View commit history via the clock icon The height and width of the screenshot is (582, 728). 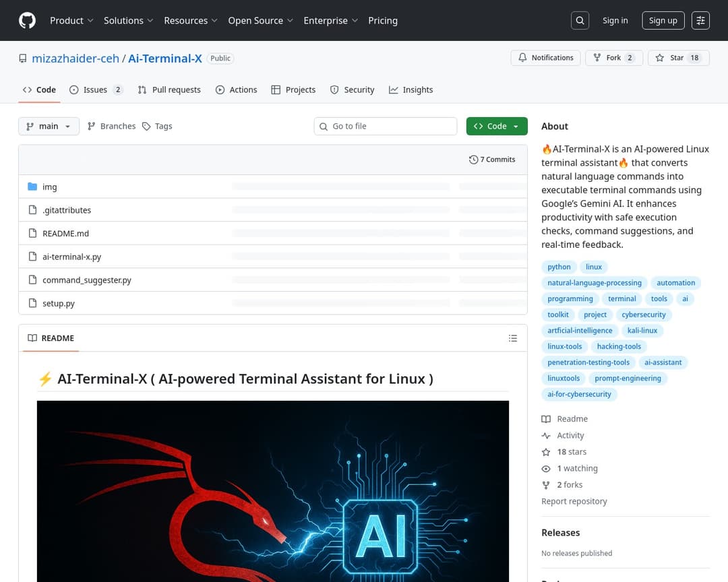(474, 159)
